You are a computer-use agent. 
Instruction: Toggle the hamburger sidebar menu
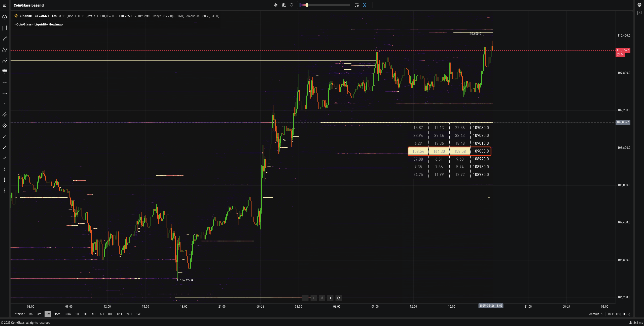click(x=4, y=5)
